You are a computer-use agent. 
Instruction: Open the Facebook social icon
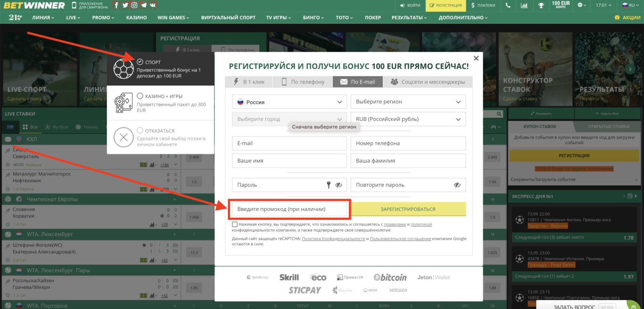click(x=116, y=5)
